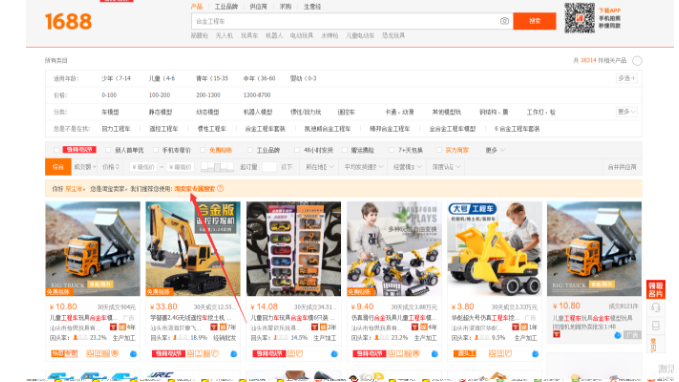Click the QR code for app download
The width and height of the screenshot is (679, 382).
click(x=579, y=18)
